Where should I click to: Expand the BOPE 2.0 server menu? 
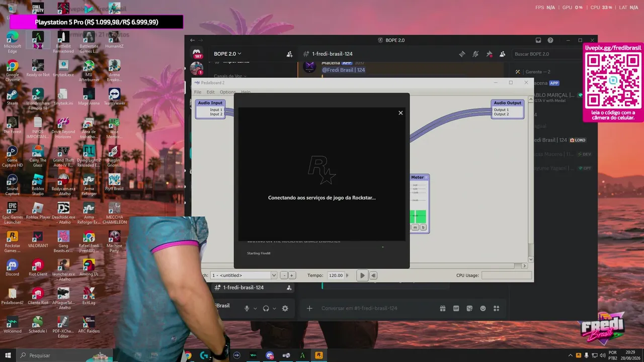tap(227, 54)
